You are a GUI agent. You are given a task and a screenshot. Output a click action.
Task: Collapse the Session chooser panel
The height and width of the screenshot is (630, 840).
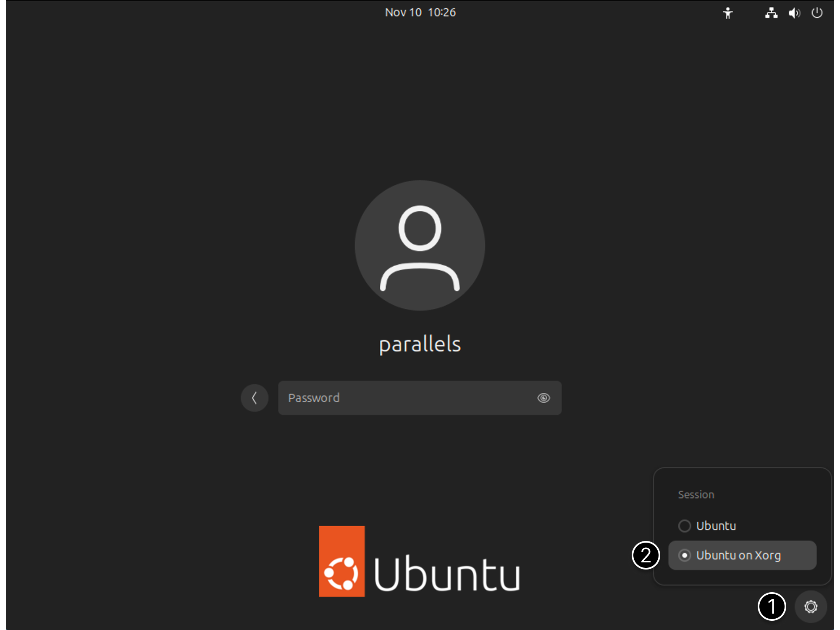tap(810, 606)
